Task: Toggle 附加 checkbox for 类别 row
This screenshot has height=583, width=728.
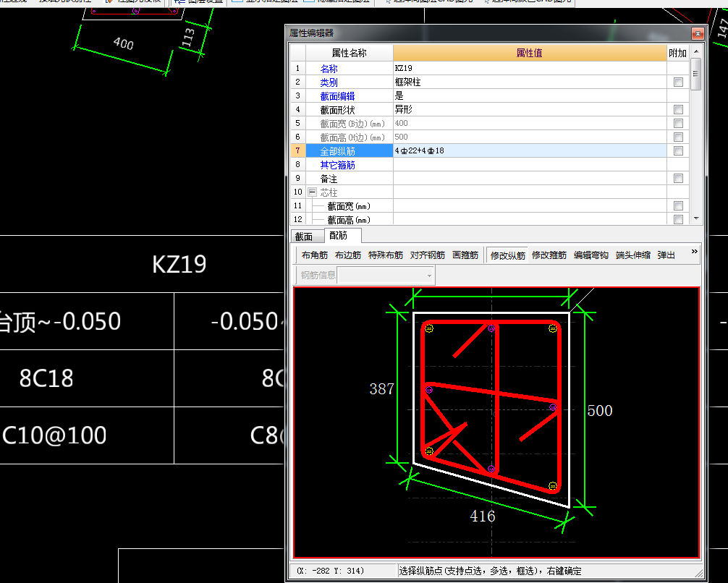Action: point(678,82)
